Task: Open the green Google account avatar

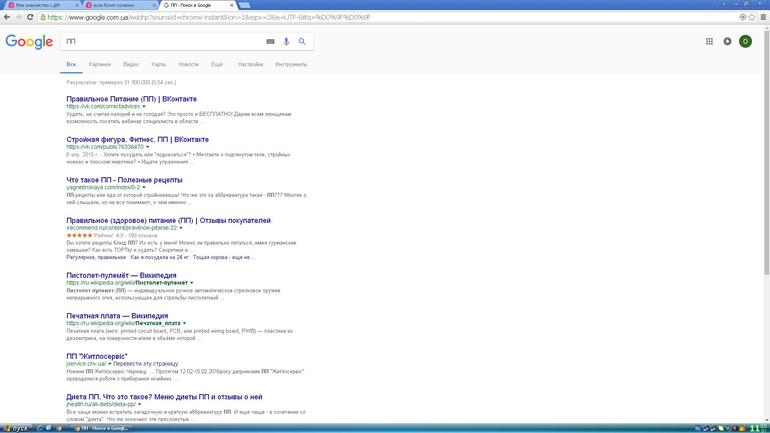Action: click(745, 41)
